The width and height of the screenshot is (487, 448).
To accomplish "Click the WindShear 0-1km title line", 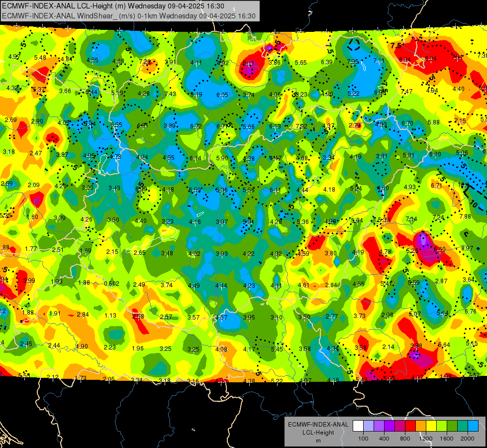I will coord(128,16).
